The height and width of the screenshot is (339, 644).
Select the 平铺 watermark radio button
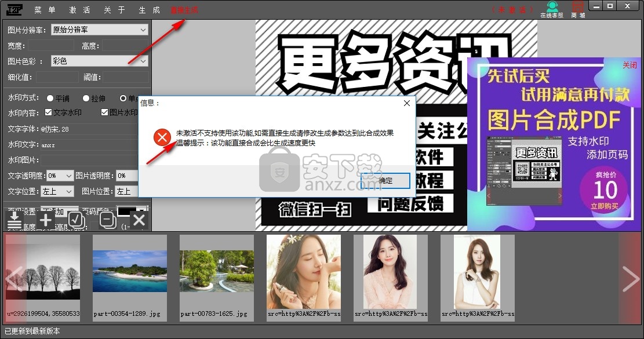coord(50,99)
